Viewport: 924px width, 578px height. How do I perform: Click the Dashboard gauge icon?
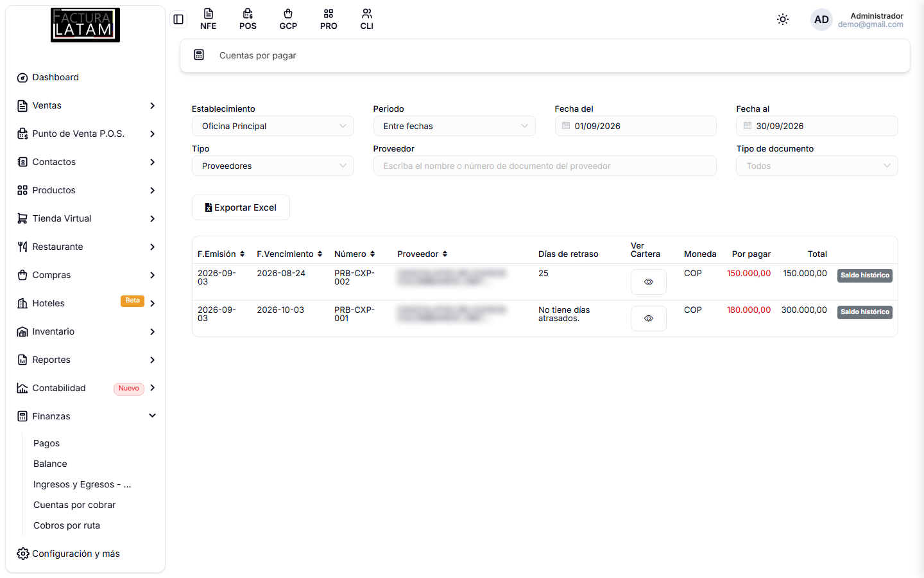tap(22, 78)
